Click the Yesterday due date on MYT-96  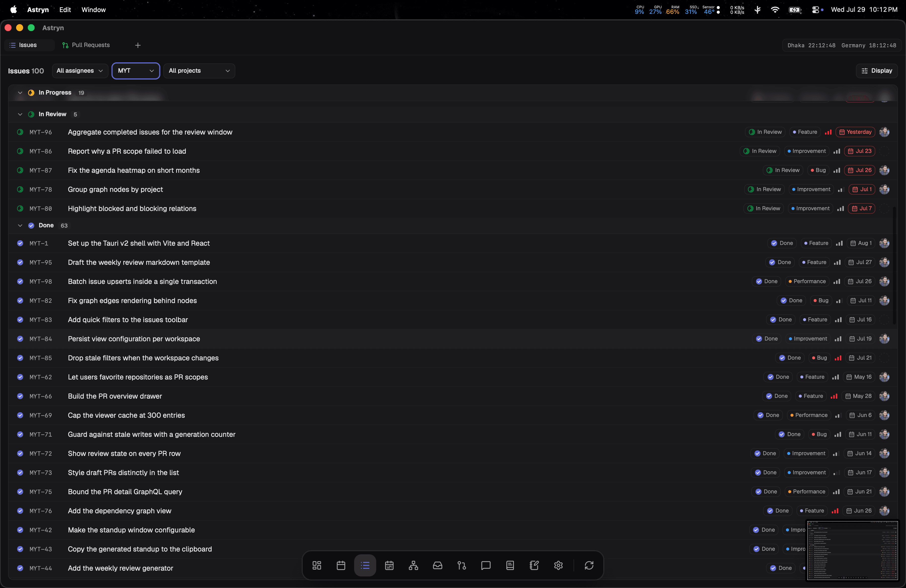click(x=855, y=132)
